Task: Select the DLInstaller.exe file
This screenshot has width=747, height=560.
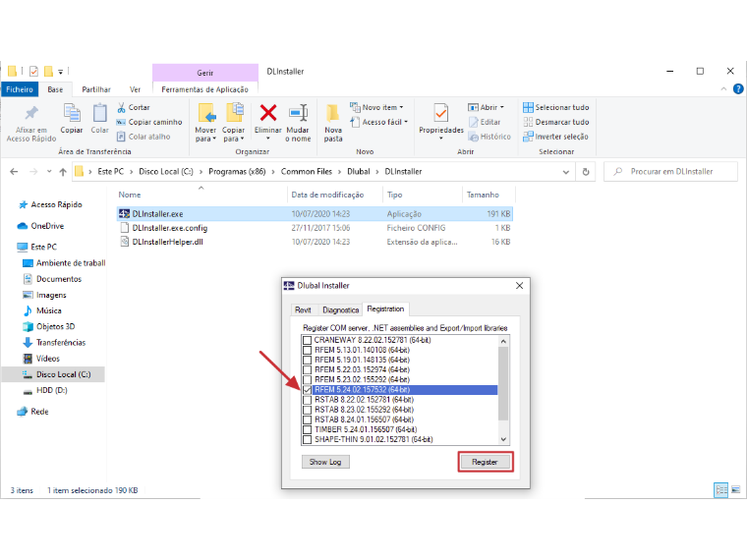Action: coord(315,214)
